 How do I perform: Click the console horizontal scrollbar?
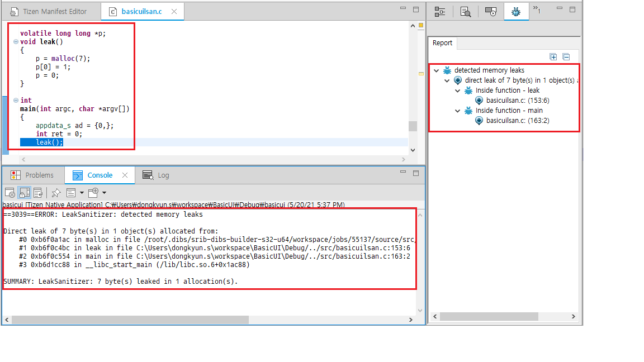pos(130,320)
